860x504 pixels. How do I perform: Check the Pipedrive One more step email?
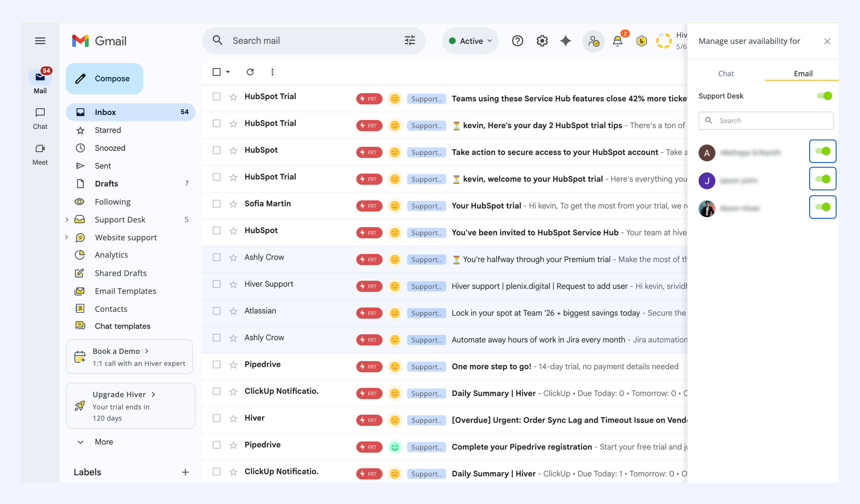(216, 364)
